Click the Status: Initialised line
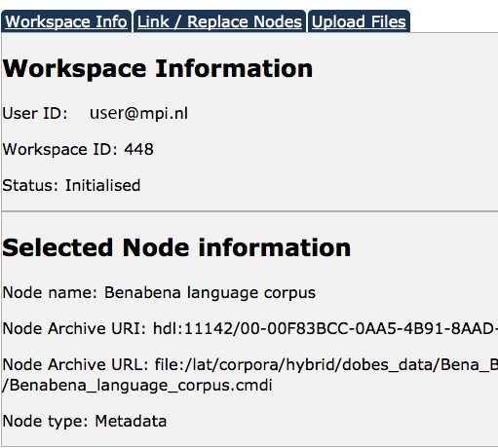The height and width of the screenshot is (448, 498). click(71, 185)
